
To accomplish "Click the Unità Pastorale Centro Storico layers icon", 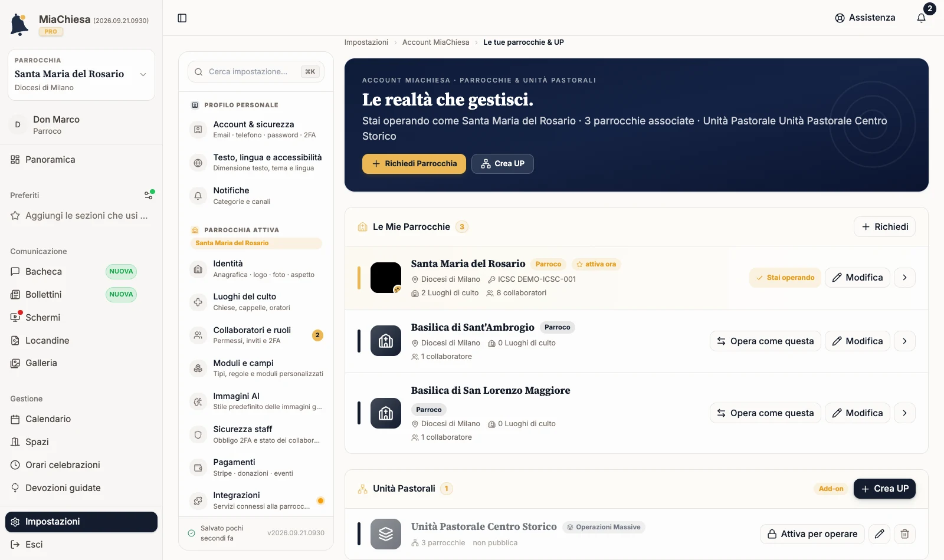I will 386,534.
